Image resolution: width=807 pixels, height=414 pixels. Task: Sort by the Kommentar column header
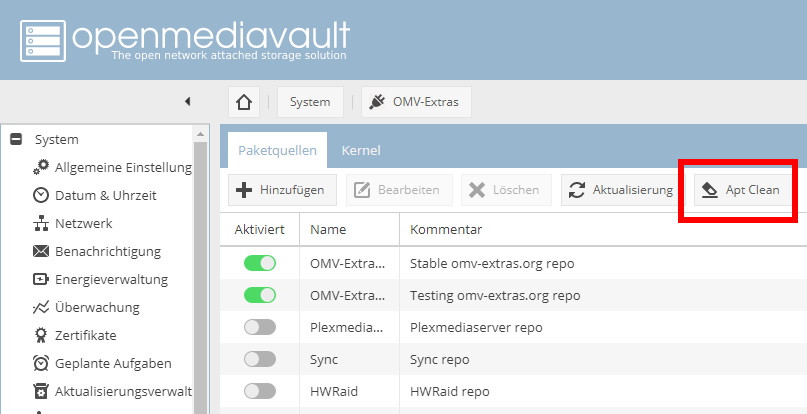click(446, 230)
